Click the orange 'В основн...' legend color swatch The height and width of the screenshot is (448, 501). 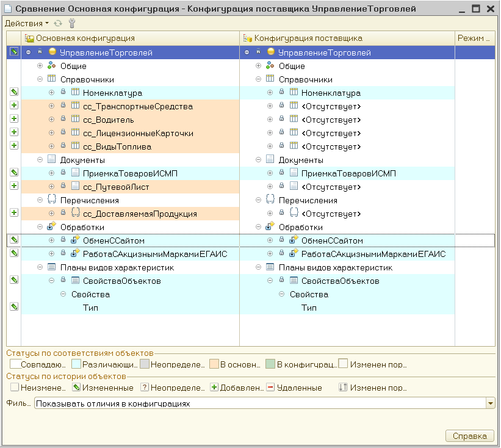(214, 364)
